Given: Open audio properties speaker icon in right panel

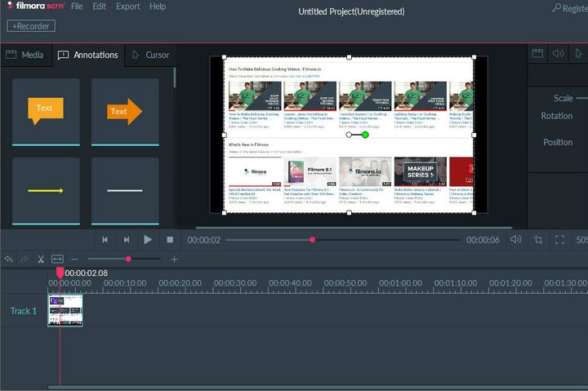Looking at the screenshot, I should (x=558, y=54).
